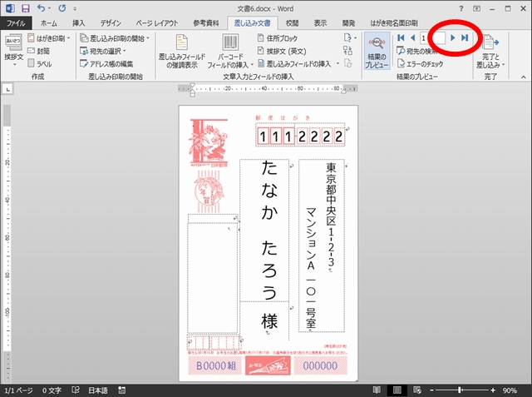Switch to the 校閲 tab

[x=292, y=22]
